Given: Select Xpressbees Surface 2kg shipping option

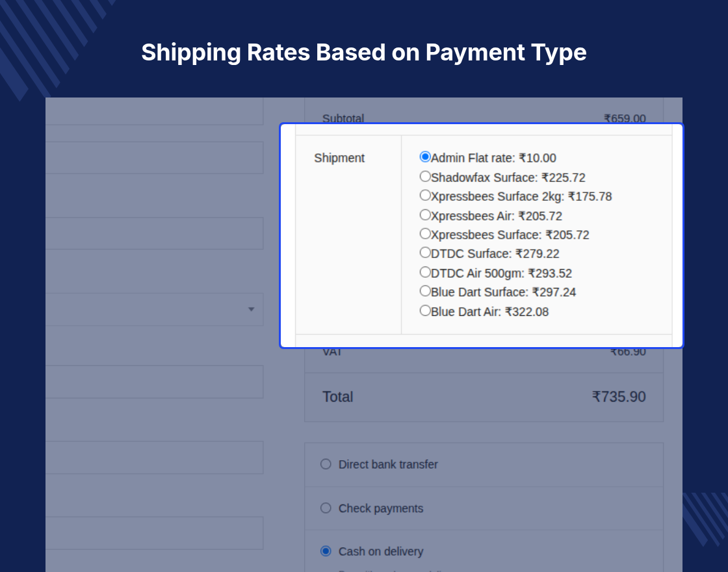Looking at the screenshot, I should click(425, 196).
